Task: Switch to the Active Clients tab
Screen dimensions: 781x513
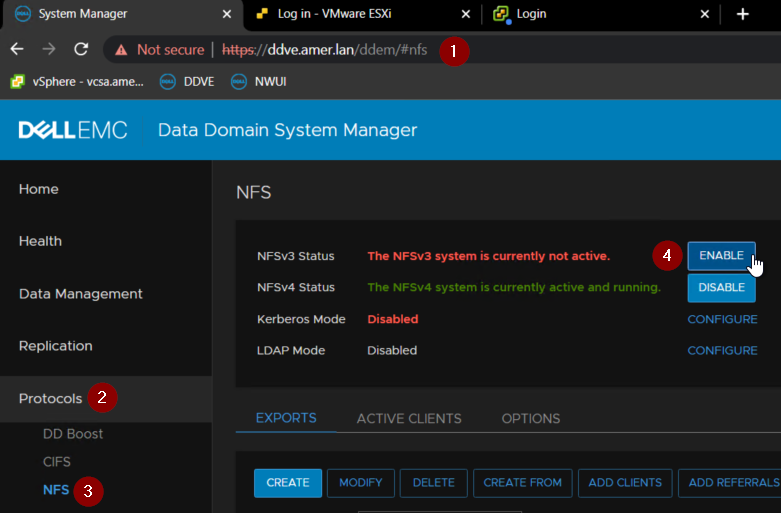Action: pos(409,418)
